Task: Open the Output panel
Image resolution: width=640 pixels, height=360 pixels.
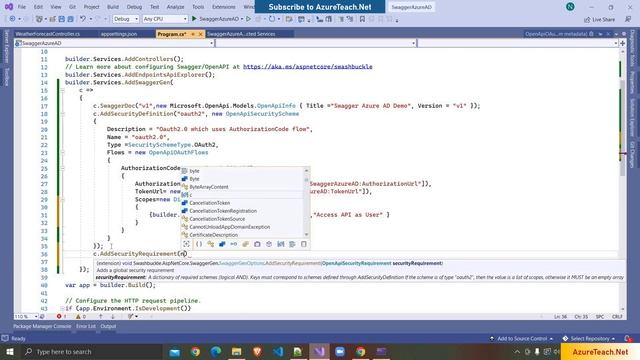Action: click(x=108, y=326)
